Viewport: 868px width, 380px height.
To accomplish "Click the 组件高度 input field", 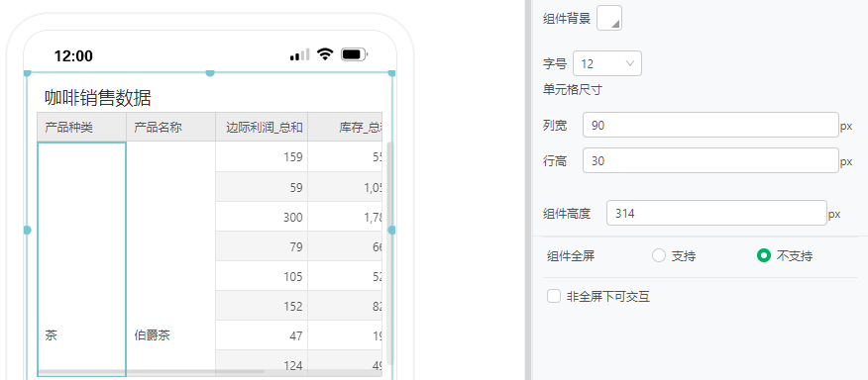I will coord(716,213).
